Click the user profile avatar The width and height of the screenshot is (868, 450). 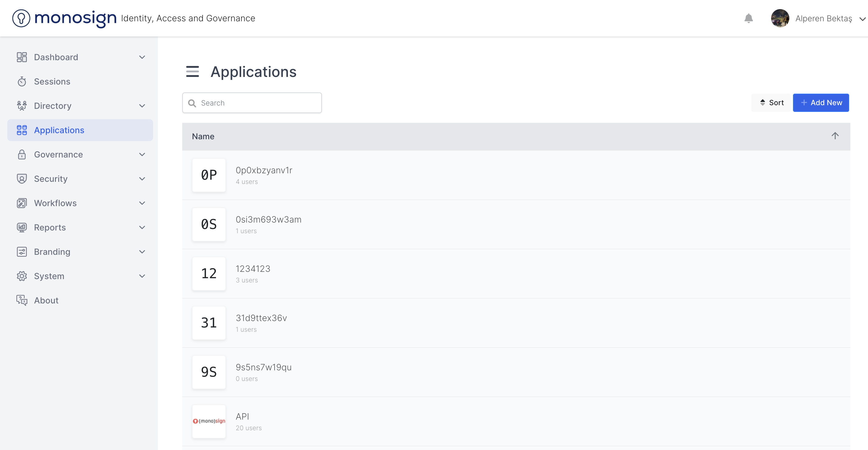780,18
